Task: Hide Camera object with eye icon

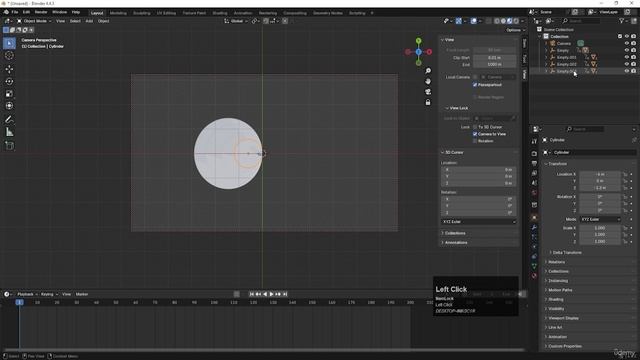Action: (x=627, y=43)
